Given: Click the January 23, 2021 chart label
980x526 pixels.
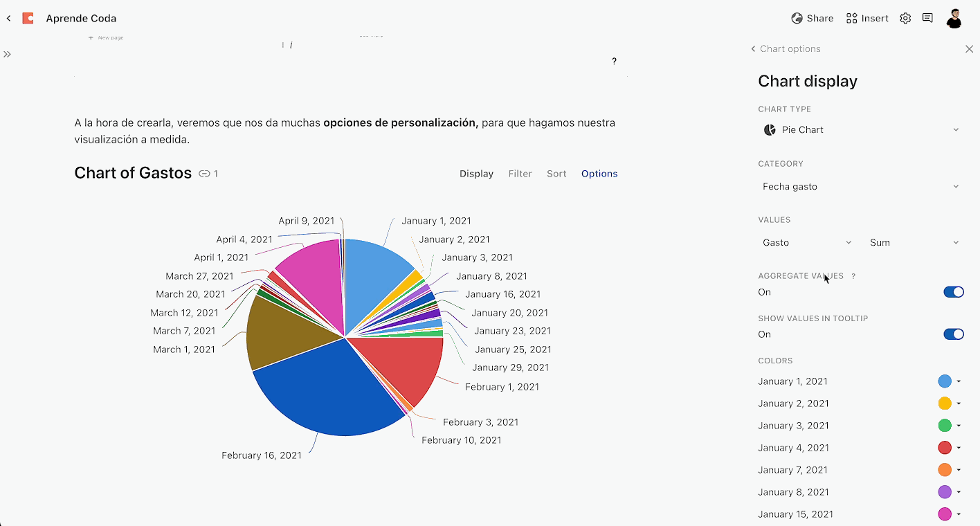Looking at the screenshot, I should [513, 331].
